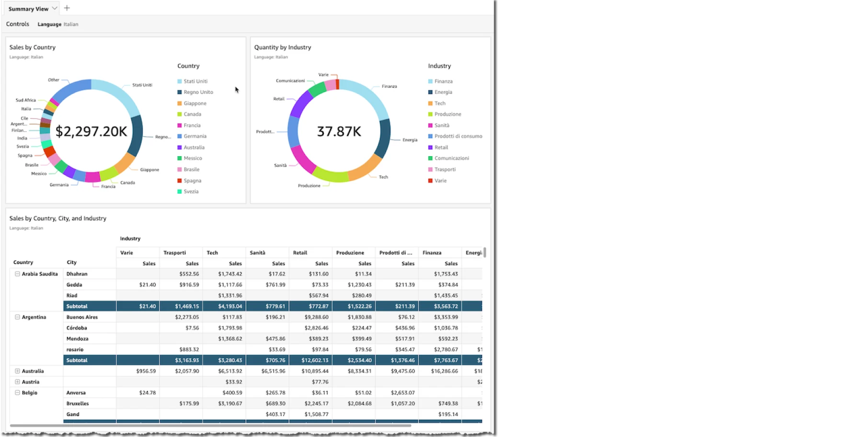Viewport: 868px width, 437px height.
Task: Click the Tech industry column header
Action: 212,253
